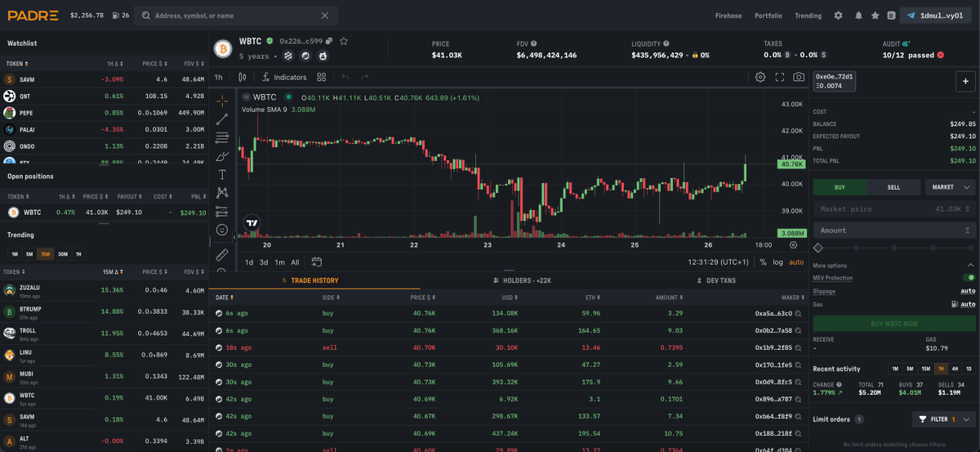This screenshot has height=452, width=980.
Task: Open the MARKET order type dropdown
Action: [951, 187]
